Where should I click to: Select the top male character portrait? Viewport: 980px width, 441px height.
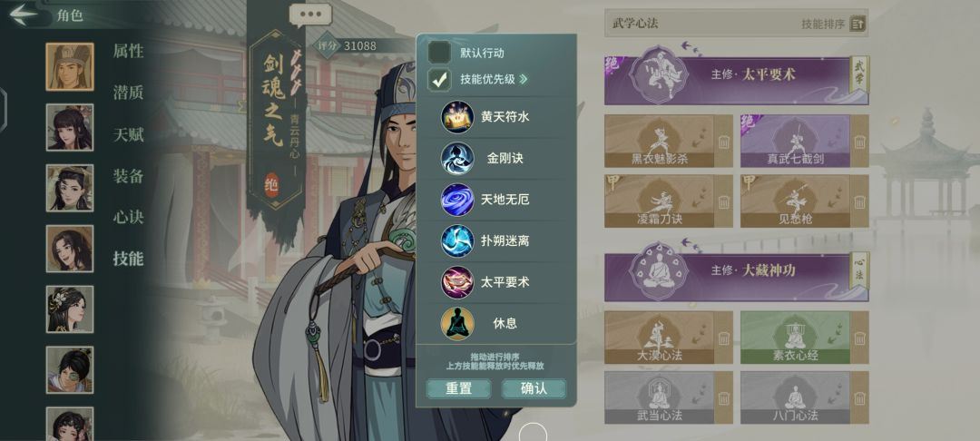69,67
